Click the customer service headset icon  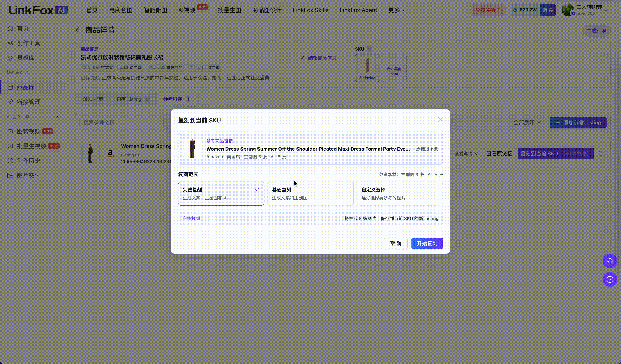click(610, 261)
